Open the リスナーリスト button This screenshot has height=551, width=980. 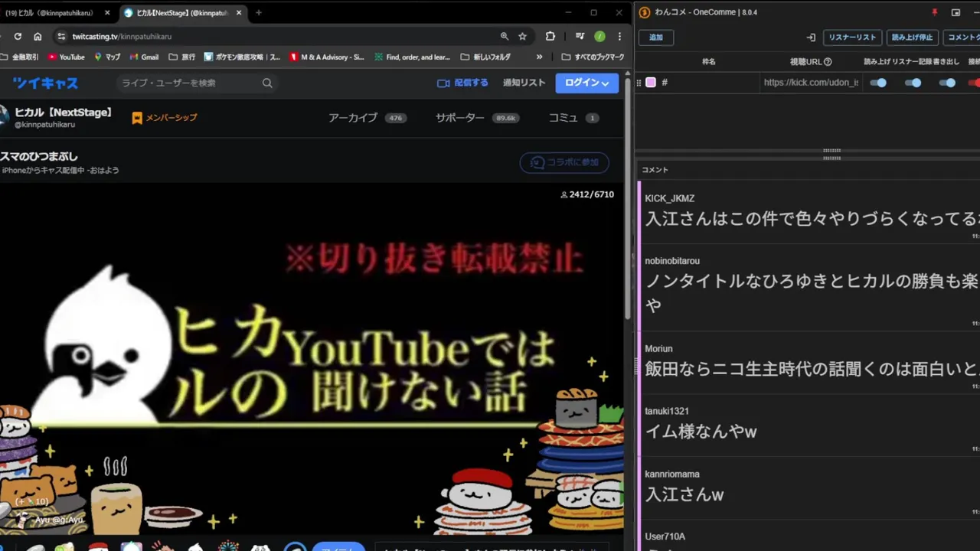click(852, 37)
